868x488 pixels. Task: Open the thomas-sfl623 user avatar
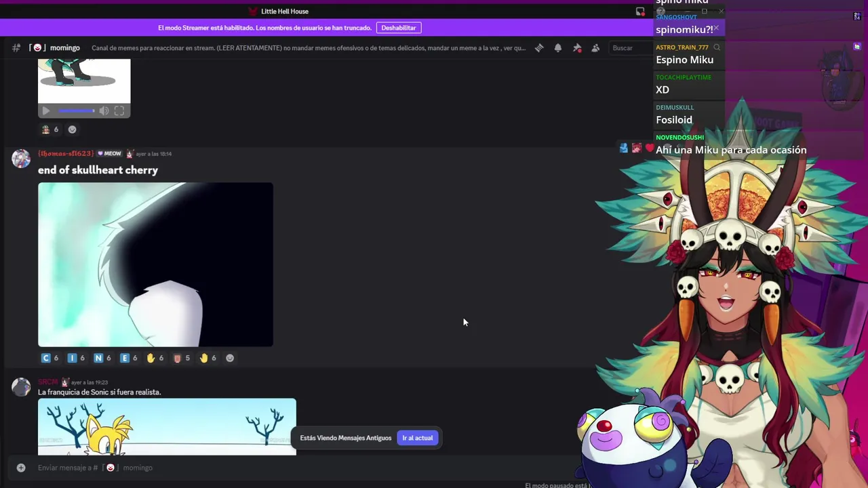(21, 159)
